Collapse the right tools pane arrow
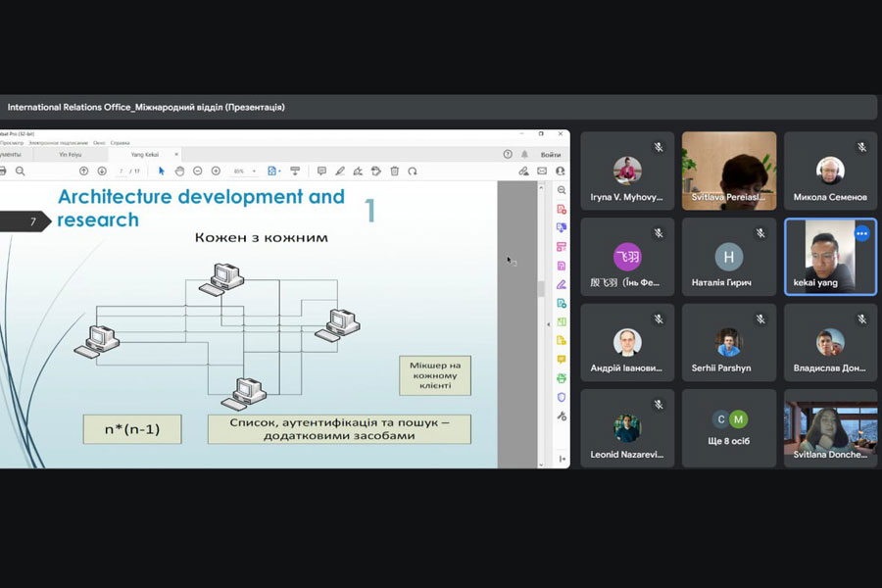Image resolution: width=882 pixels, height=588 pixels. 562,459
